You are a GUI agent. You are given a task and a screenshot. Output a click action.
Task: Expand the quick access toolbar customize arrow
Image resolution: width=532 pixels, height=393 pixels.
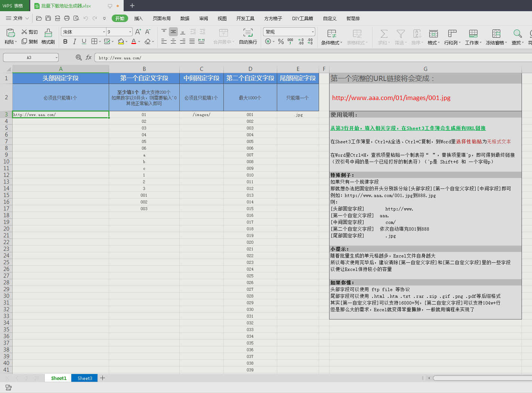click(x=104, y=18)
